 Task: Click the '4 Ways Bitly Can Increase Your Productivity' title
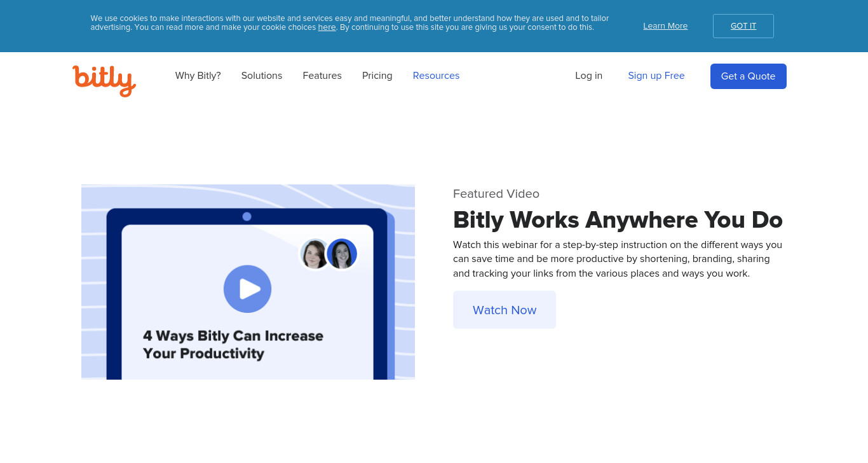[233, 345]
